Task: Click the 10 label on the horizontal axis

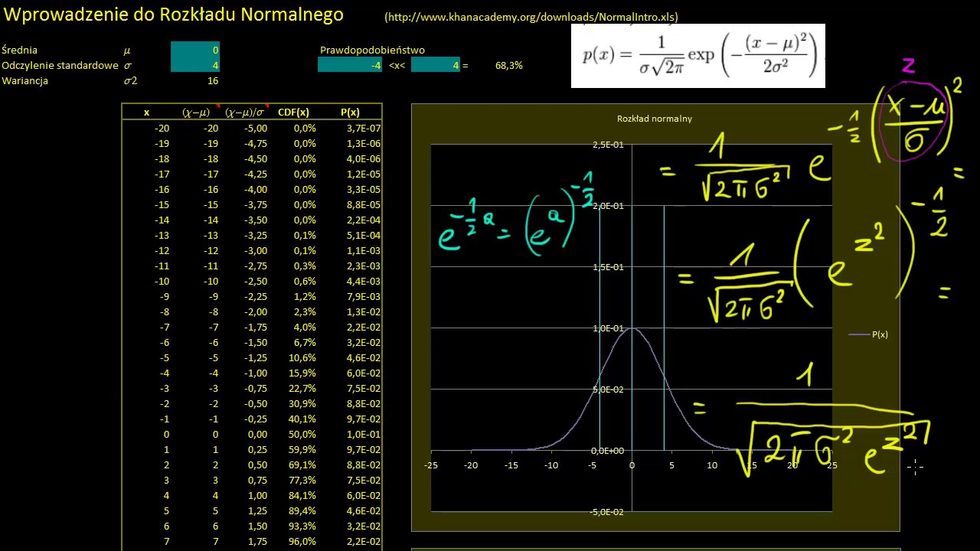Action: [712, 465]
